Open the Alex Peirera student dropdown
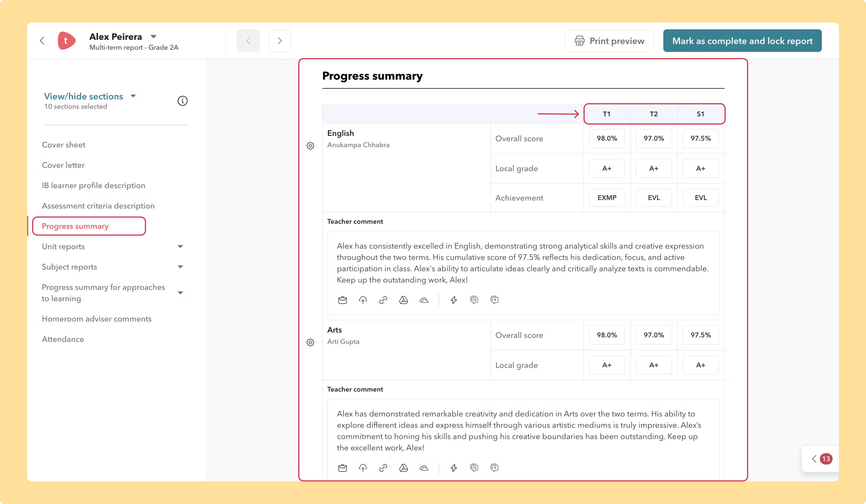 pyautogui.click(x=154, y=36)
